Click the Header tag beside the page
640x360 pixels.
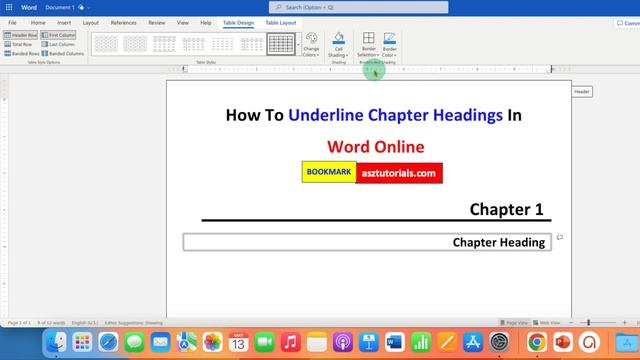pos(582,92)
